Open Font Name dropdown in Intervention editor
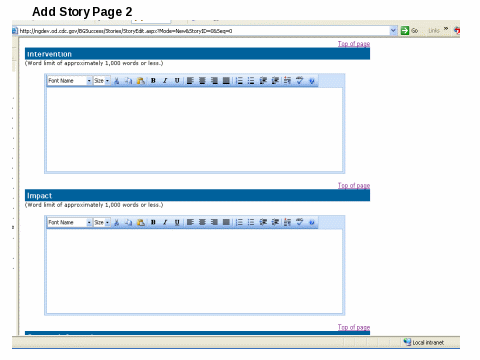 tap(70, 81)
